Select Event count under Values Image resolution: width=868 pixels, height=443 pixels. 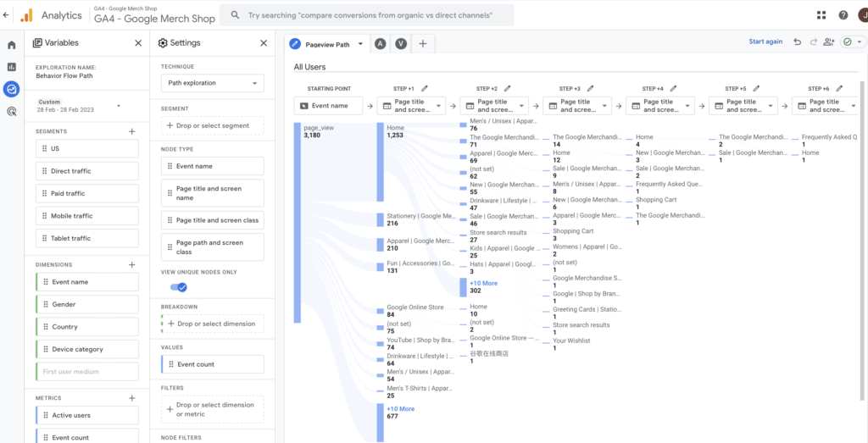click(x=213, y=364)
